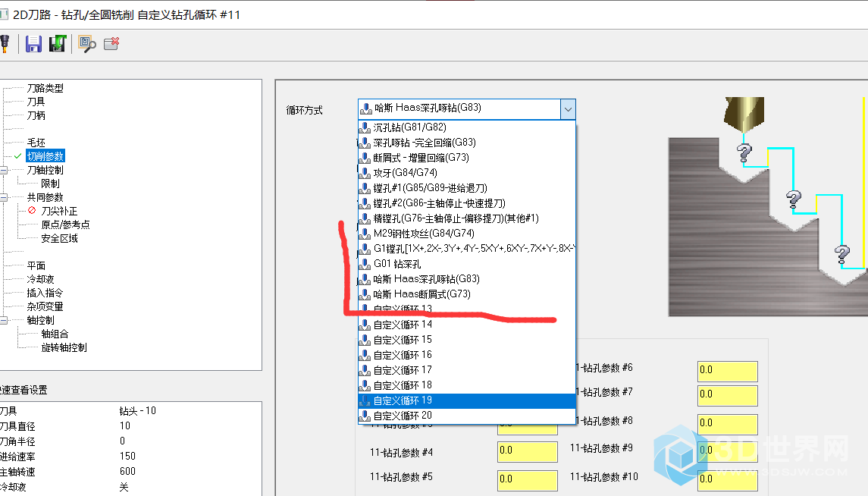Select 镗孔#2(G86) entry
The height and width of the screenshot is (496, 868).
pos(467,203)
